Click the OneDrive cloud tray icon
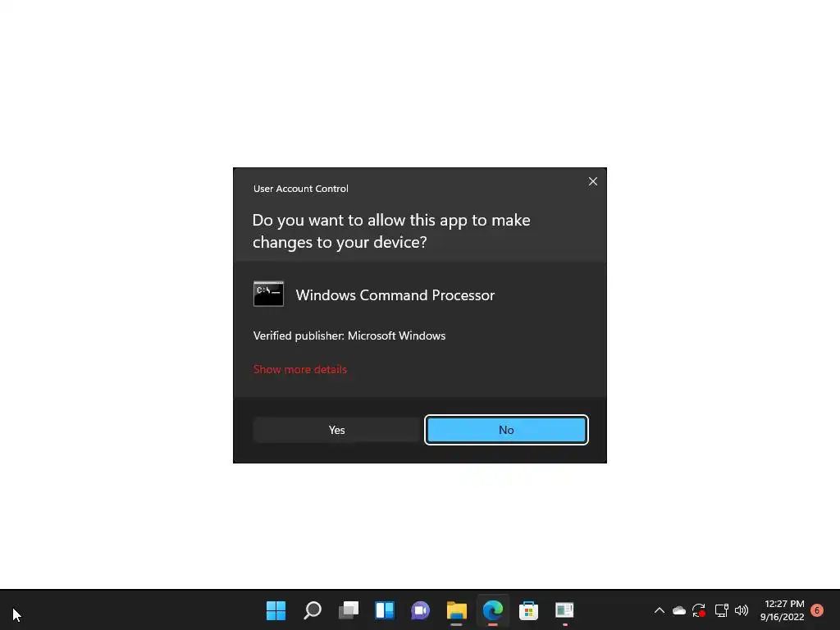 click(x=678, y=610)
